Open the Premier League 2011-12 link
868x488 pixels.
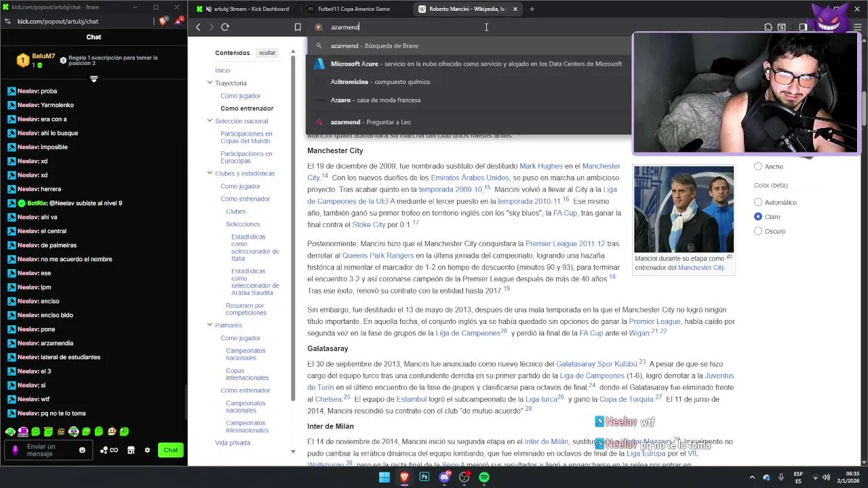pyautogui.click(x=565, y=244)
